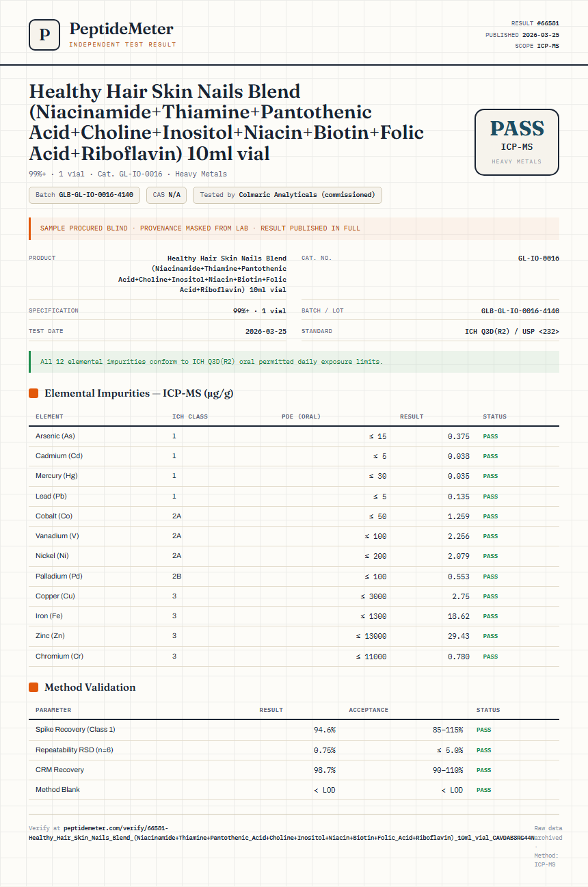This screenshot has height=887, width=588.
Task: Click the RESULT header in impurities table
Action: [x=412, y=416]
